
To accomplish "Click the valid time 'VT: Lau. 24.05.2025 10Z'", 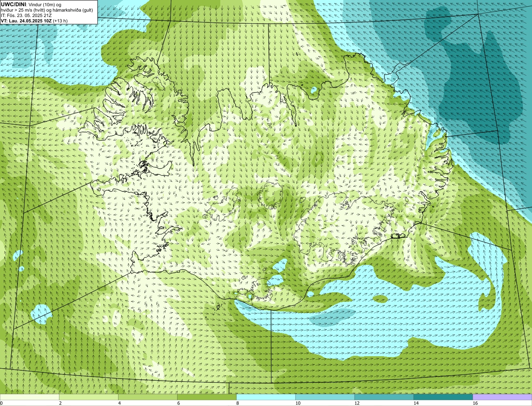I will click(27, 20).
